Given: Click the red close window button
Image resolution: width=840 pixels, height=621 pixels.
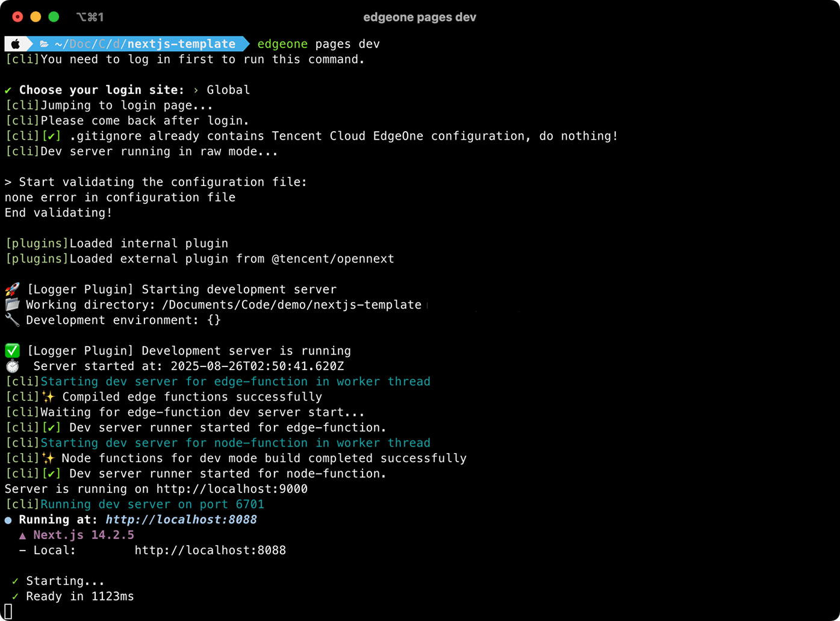Looking at the screenshot, I should 17,17.
